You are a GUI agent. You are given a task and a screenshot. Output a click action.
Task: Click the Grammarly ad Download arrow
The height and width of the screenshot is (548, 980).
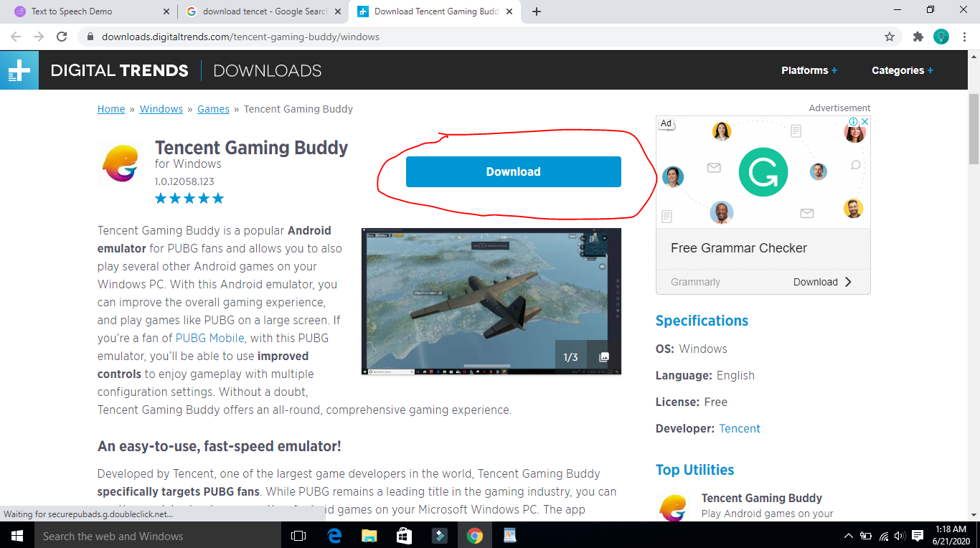848,282
